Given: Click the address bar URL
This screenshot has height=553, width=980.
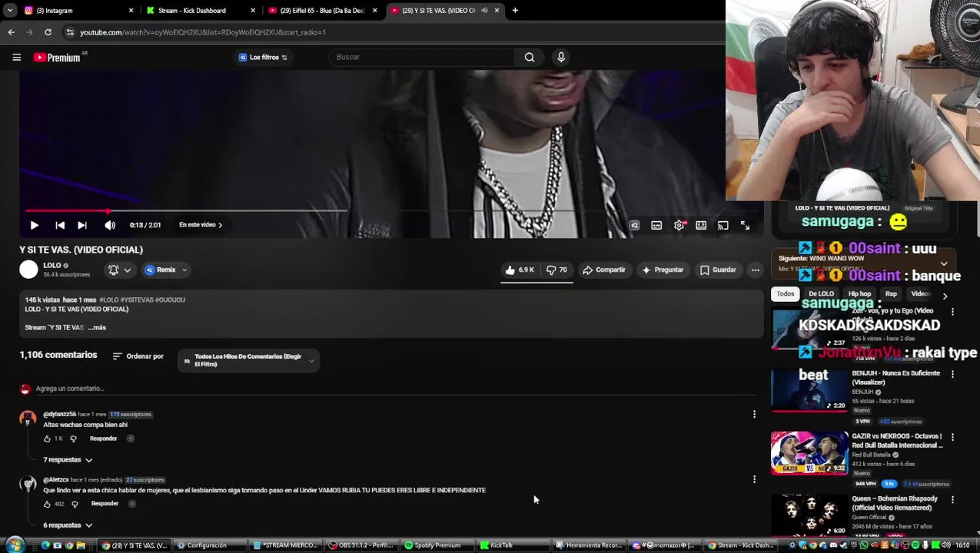Looking at the screenshot, I should (x=203, y=32).
